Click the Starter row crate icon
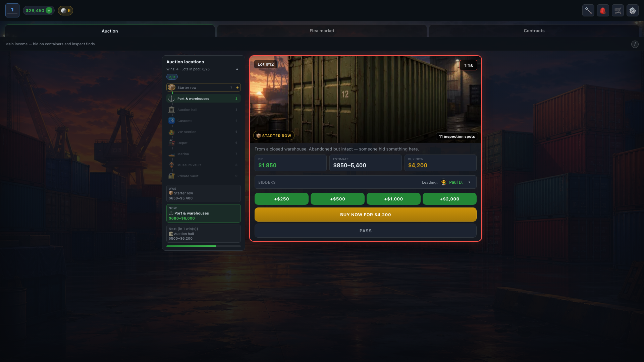The width and height of the screenshot is (644, 362). point(171,87)
